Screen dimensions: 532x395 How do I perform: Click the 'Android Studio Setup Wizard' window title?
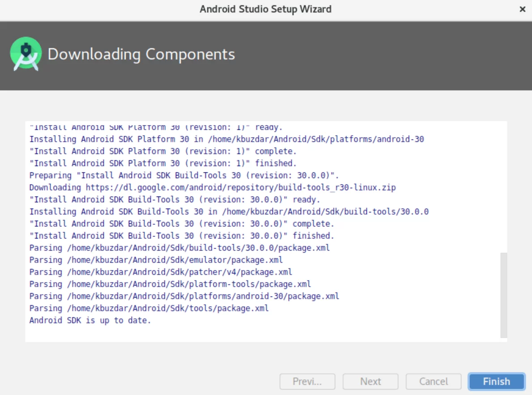[x=265, y=9]
